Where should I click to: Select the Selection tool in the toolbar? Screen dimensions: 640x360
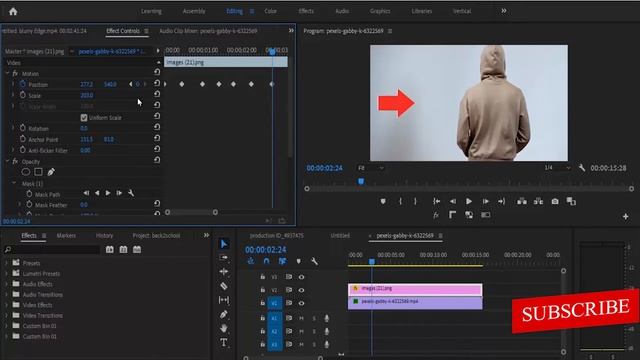224,244
